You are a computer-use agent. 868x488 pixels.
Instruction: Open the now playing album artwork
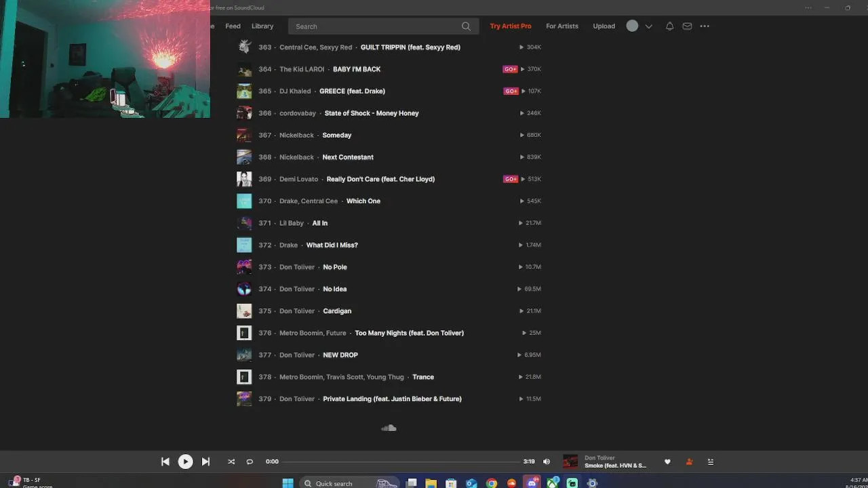(570, 462)
